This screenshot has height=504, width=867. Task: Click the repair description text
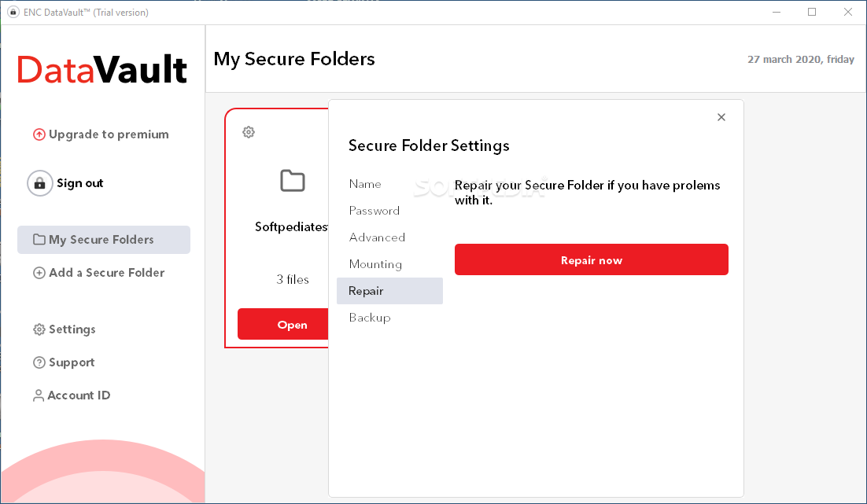587,193
